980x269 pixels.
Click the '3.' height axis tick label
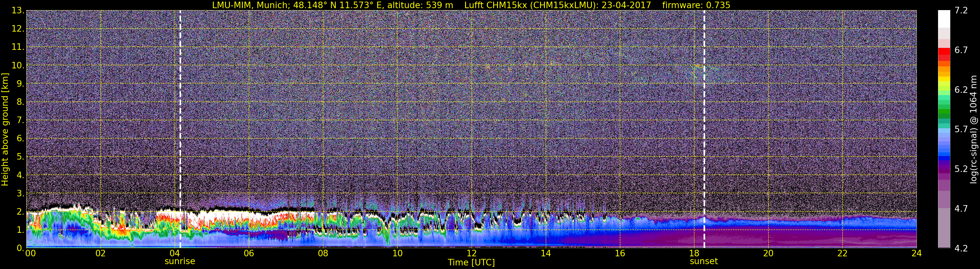[20, 193]
